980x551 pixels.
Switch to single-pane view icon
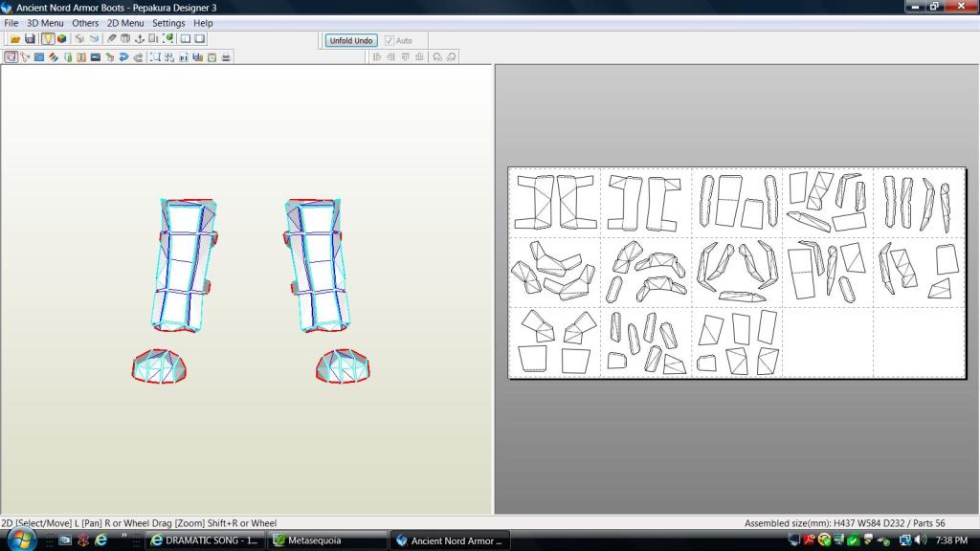pyautogui.click(x=199, y=38)
